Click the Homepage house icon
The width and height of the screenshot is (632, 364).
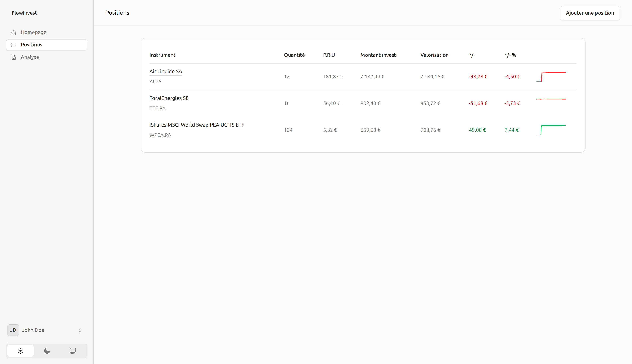pyautogui.click(x=14, y=33)
